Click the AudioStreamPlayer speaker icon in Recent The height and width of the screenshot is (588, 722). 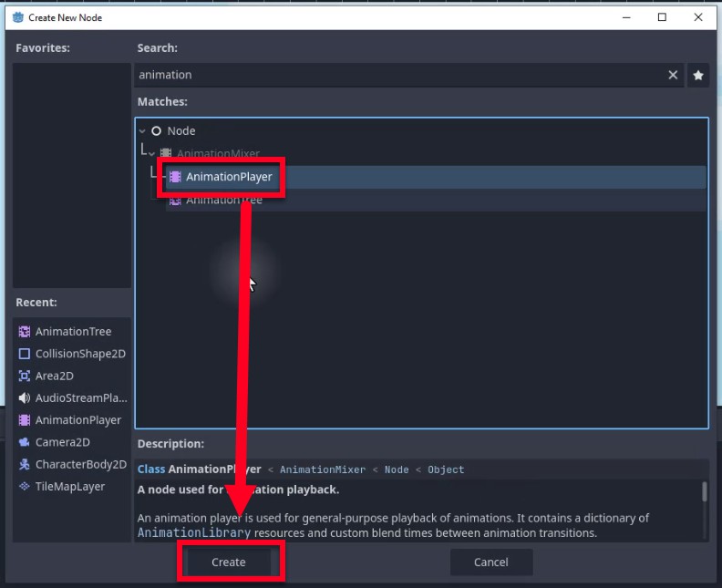tap(25, 397)
